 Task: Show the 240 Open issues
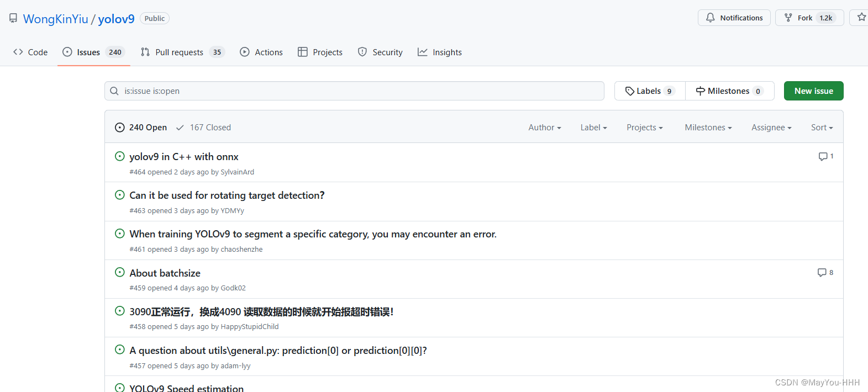point(141,128)
